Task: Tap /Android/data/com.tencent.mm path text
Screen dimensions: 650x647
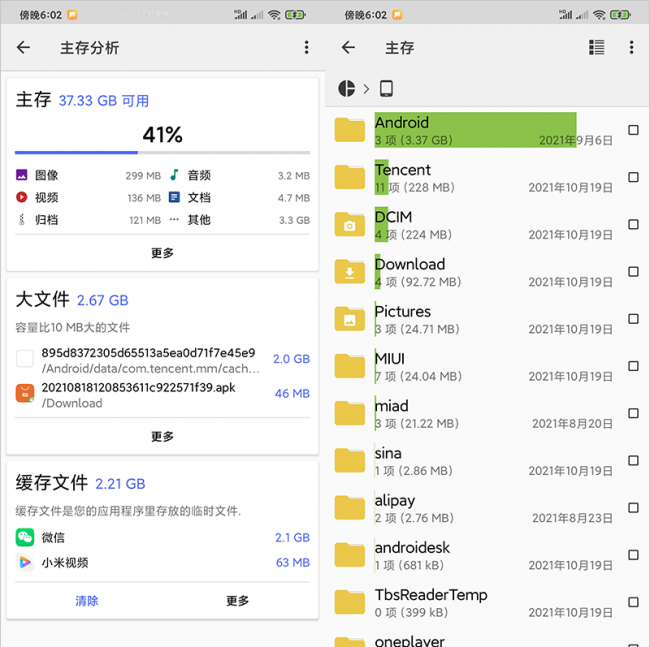Action: (x=150, y=368)
